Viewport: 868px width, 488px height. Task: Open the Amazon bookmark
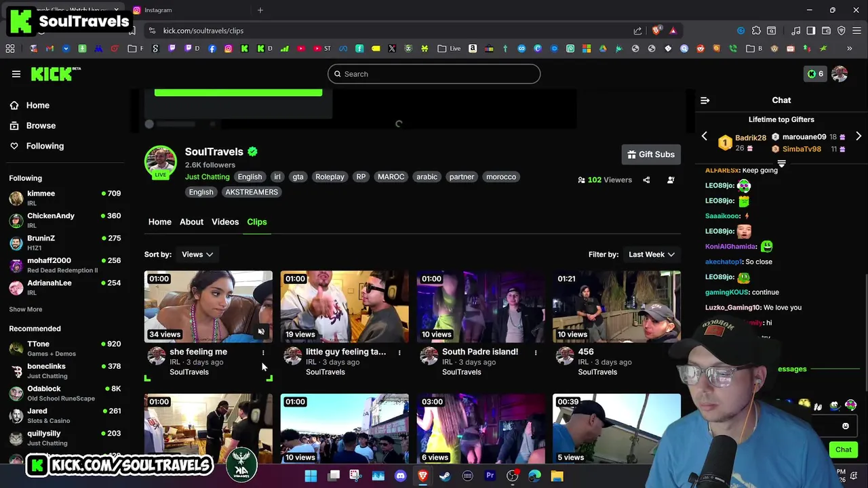(x=473, y=49)
